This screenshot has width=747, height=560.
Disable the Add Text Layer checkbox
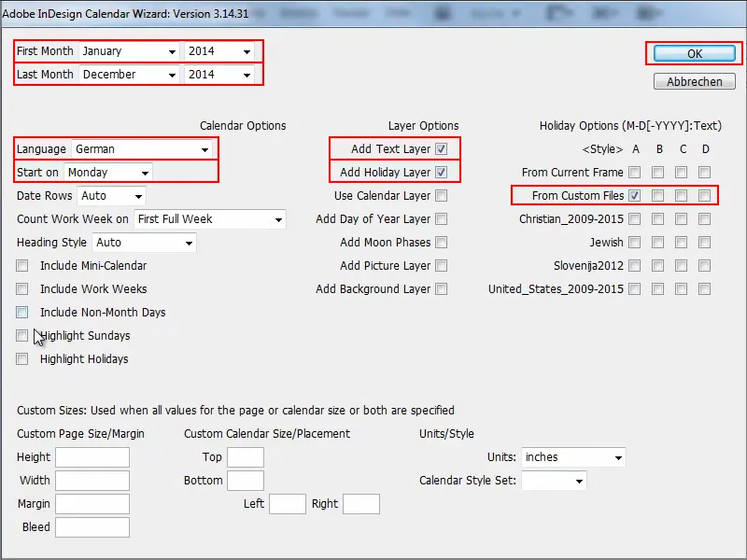click(442, 149)
